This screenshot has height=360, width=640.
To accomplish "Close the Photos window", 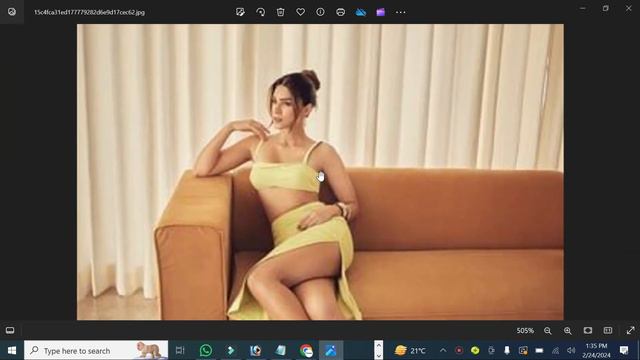I will click(x=629, y=8).
